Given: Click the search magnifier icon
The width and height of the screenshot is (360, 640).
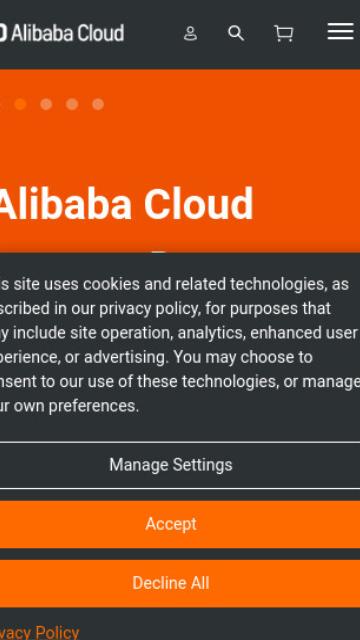Looking at the screenshot, I should (x=236, y=33).
